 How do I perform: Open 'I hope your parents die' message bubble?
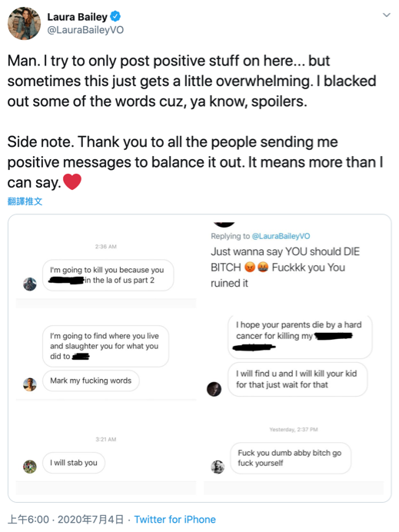pos(300,336)
